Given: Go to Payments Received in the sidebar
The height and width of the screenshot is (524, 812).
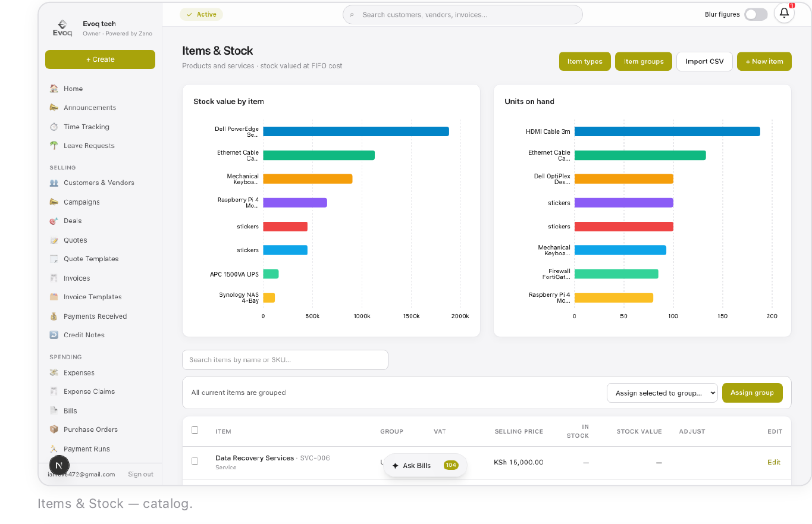Looking at the screenshot, I should [95, 316].
